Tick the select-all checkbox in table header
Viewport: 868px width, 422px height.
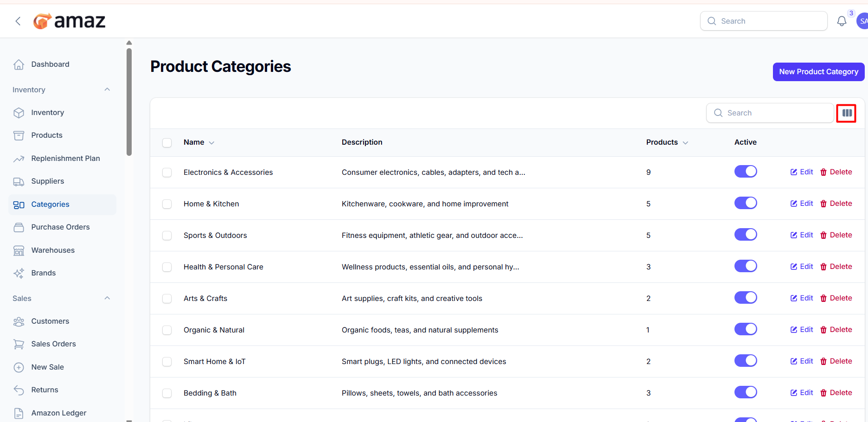point(167,142)
